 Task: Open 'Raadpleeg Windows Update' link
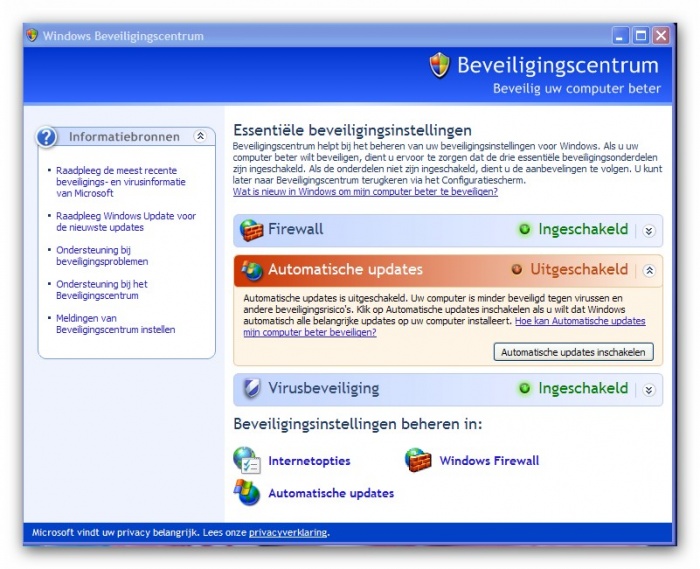click(126, 222)
